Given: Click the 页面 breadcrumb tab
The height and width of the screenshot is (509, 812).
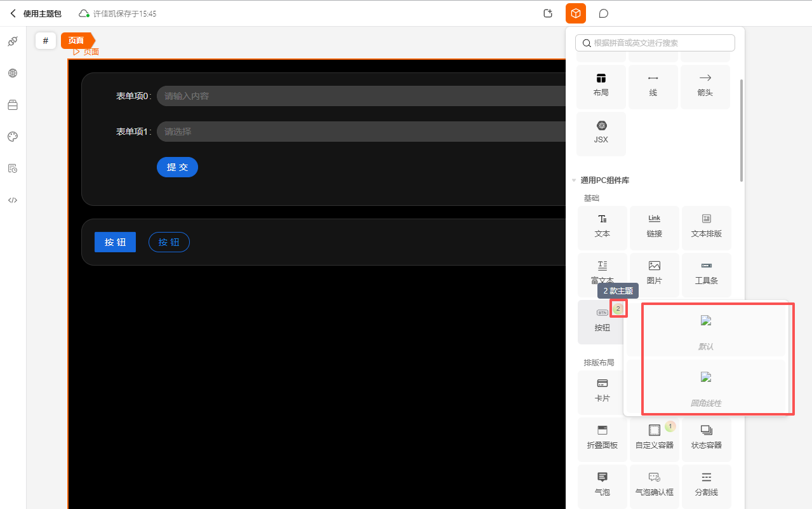Looking at the screenshot, I should click(x=76, y=41).
